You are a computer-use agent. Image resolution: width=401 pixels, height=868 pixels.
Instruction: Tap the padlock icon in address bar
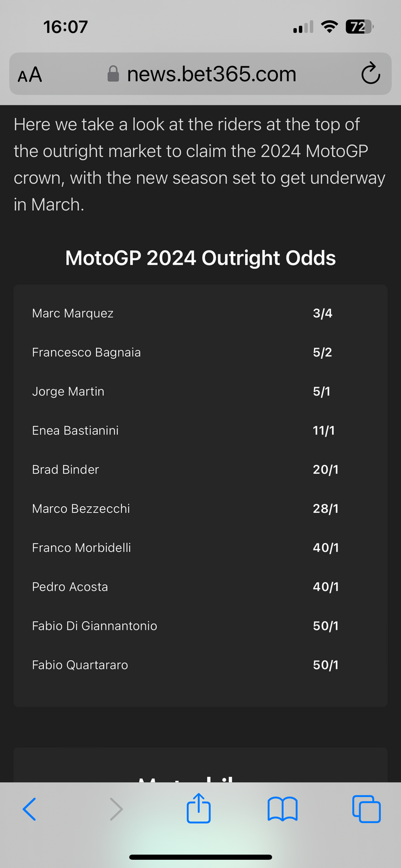[x=113, y=74]
